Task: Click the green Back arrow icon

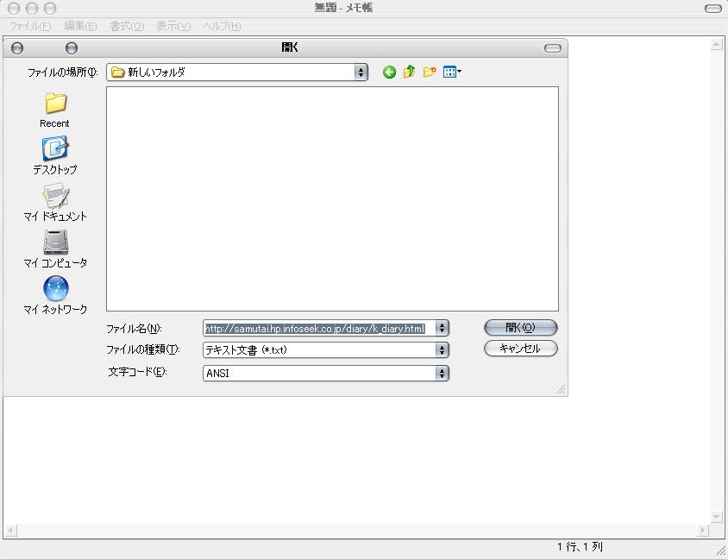Action: tap(389, 72)
